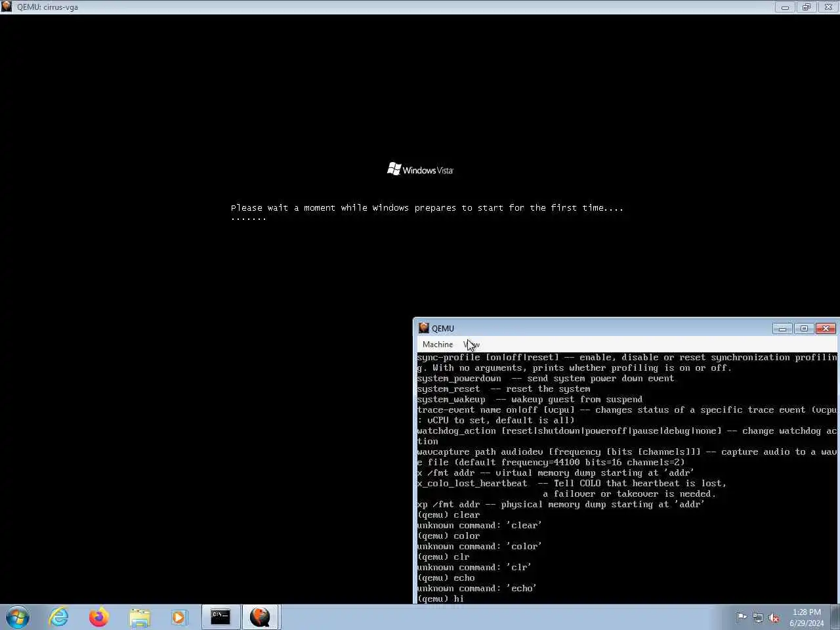The width and height of the screenshot is (840, 630).
Task: Click 'x_colo_lost_heartbeat' command text
Action: [x=472, y=484]
